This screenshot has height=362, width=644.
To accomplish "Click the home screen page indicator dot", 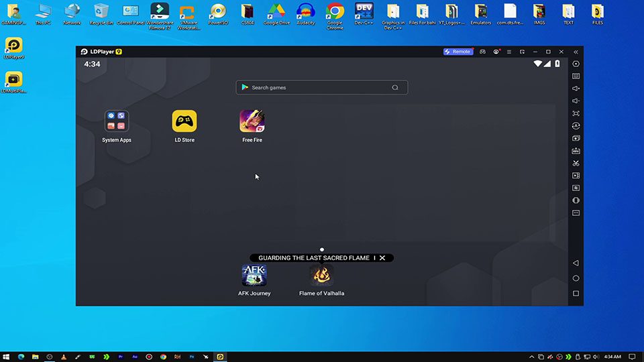I will coord(322,249).
